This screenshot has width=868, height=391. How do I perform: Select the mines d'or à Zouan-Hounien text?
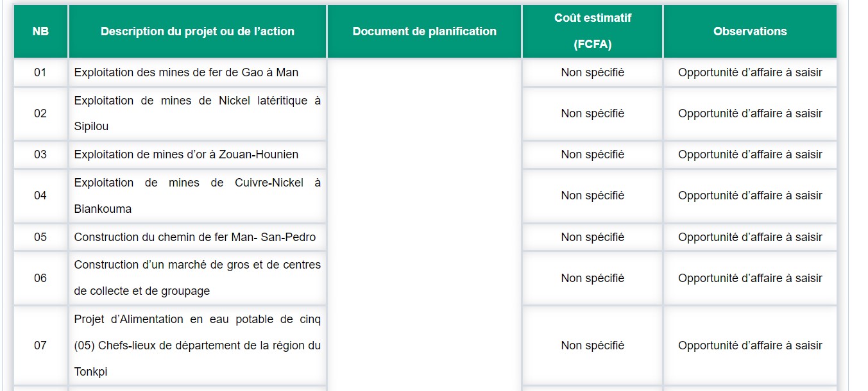point(186,154)
